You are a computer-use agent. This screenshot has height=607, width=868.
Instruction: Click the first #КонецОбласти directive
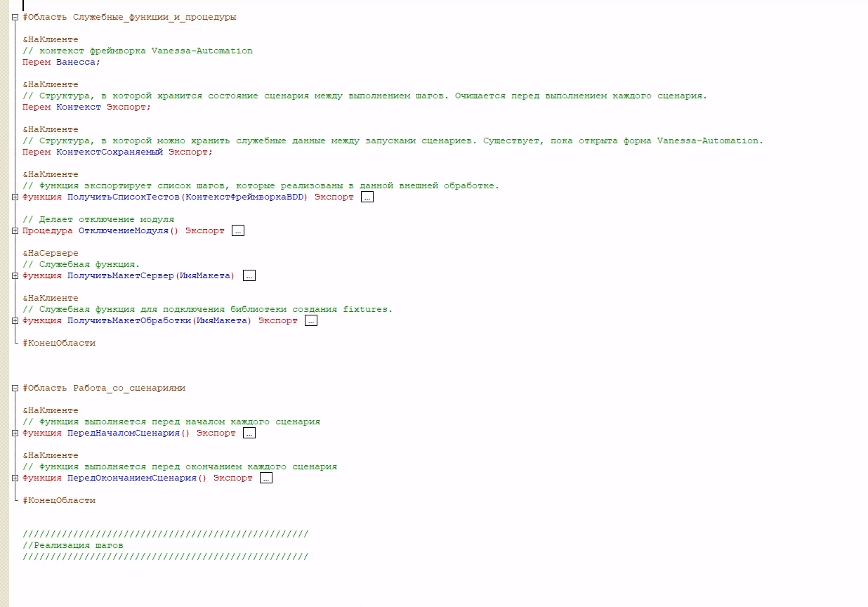click(59, 344)
